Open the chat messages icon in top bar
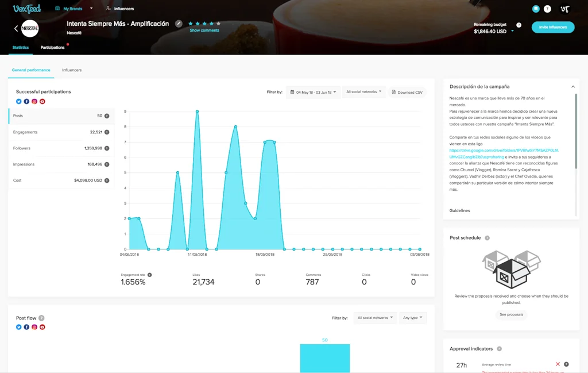The width and height of the screenshot is (588, 373). [x=535, y=9]
